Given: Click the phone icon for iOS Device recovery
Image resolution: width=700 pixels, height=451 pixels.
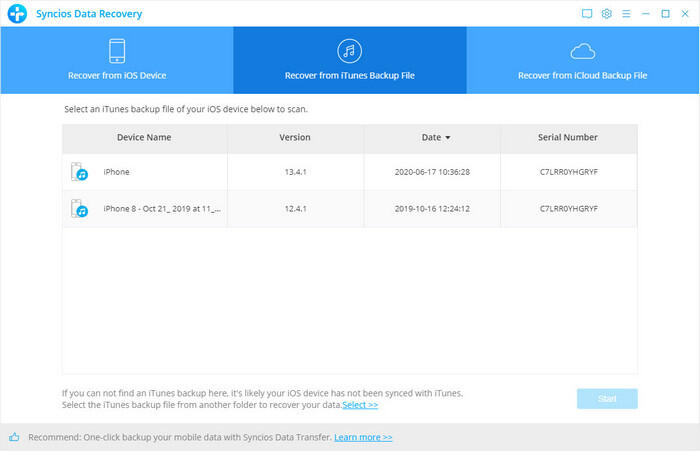Looking at the screenshot, I should tap(116, 51).
